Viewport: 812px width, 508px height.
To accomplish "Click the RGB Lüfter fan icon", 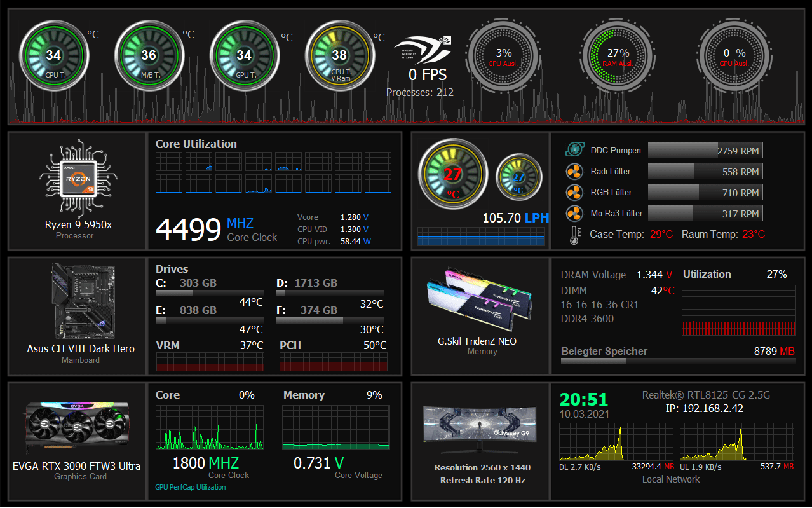I will click(574, 192).
